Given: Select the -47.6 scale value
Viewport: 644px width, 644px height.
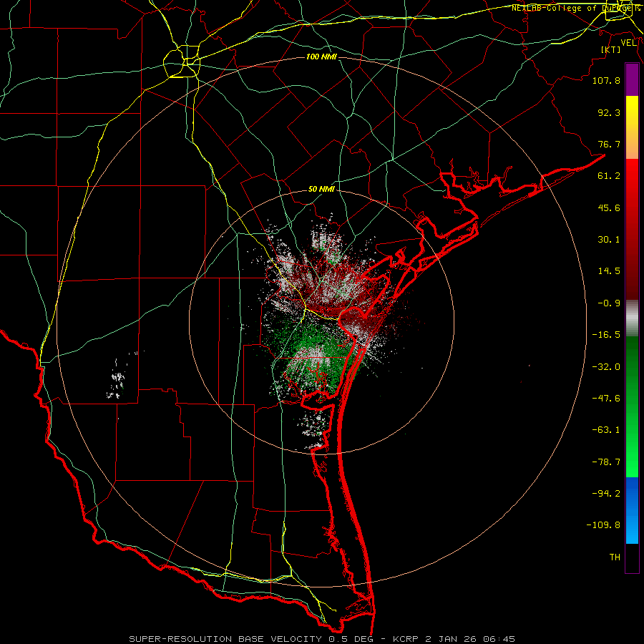Looking at the screenshot, I should 606,399.
